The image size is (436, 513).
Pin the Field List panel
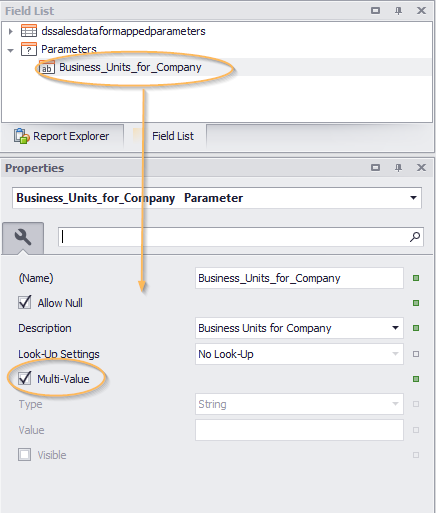398,11
